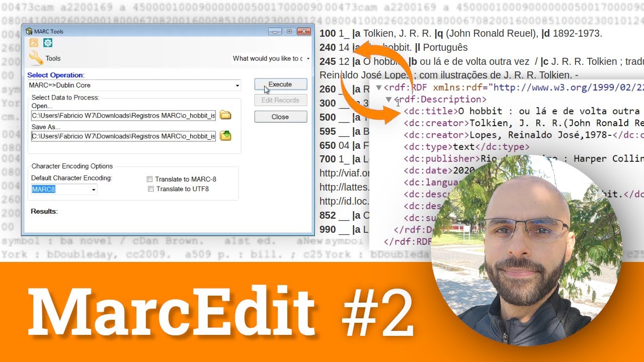
Task: Click the '700 1_ |a' MARC line
Action: tap(345, 159)
